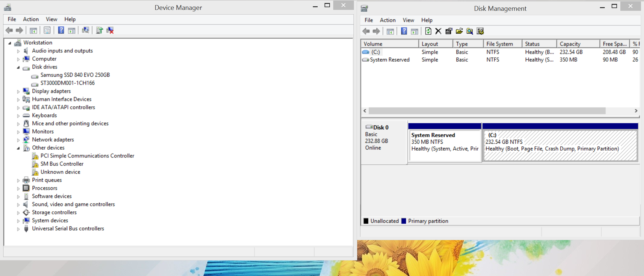
Task: Click Explore magnifier icon in Disk Management toolbar
Action: 470,31
